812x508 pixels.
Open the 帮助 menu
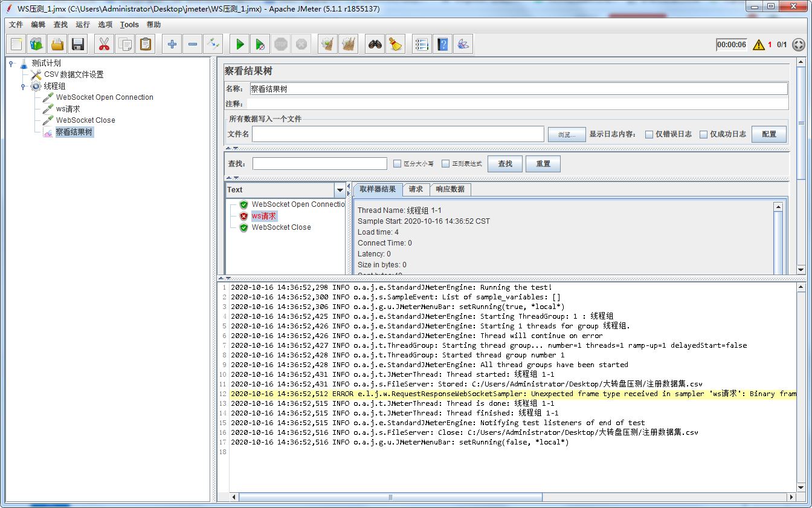pyautogui.click(x=153, y=25)
